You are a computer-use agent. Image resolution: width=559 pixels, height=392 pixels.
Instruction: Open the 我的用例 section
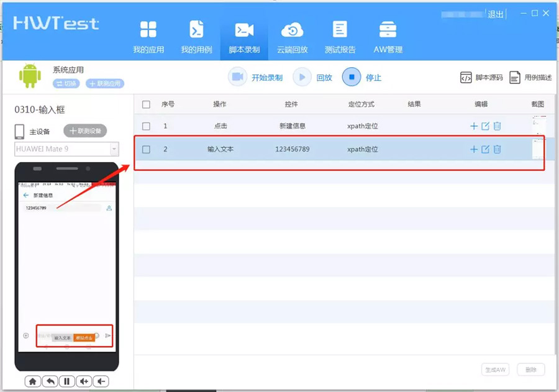196,37
